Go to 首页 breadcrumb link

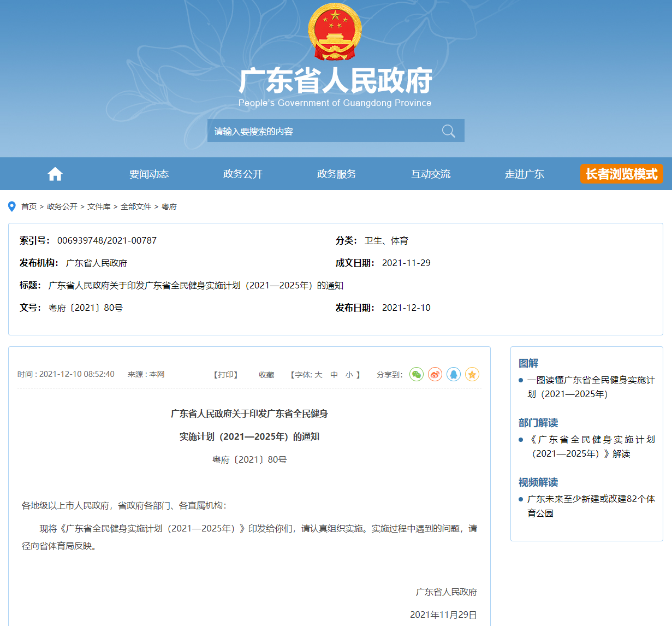(x=29, y=206)
